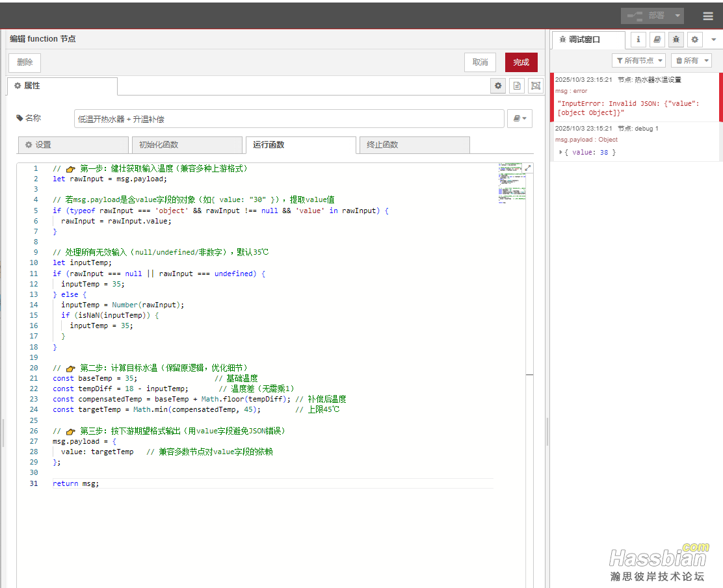Open node description document icon
Image resolution: width=723 pixels, height=588 pixels.
coord(517,86)
